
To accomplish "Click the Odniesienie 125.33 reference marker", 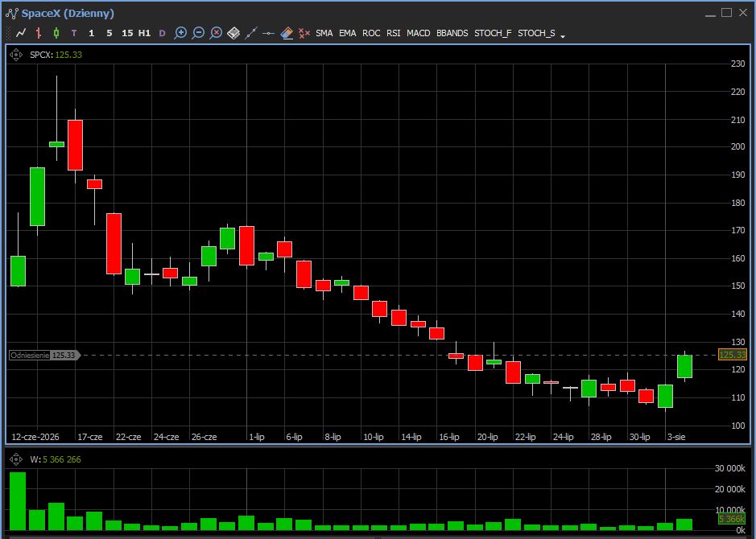I will click(x=44, y=355).
